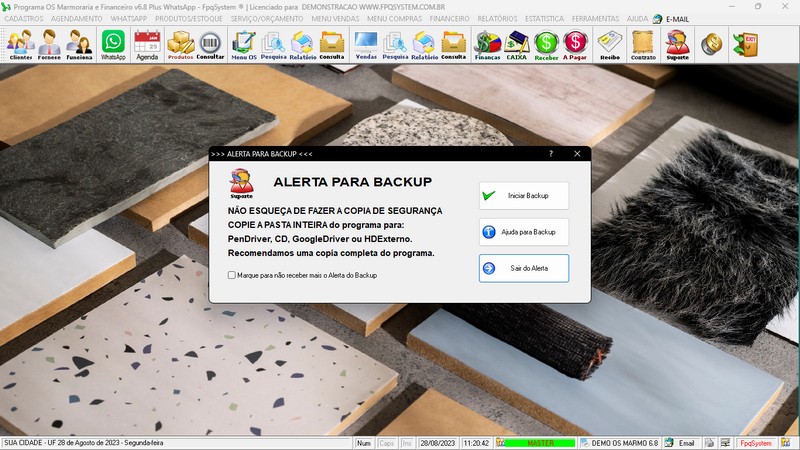Open the ESTATISTICA menu

tap(544, 19)
